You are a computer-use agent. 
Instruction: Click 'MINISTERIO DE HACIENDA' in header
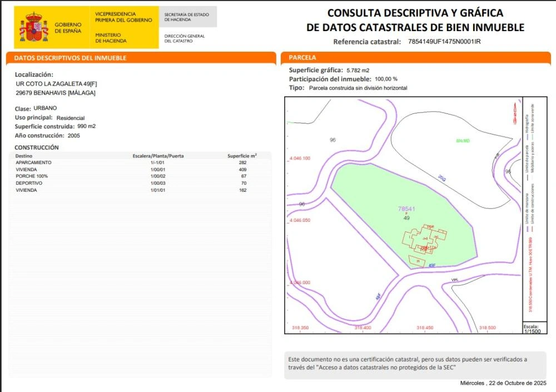point(111,38)
